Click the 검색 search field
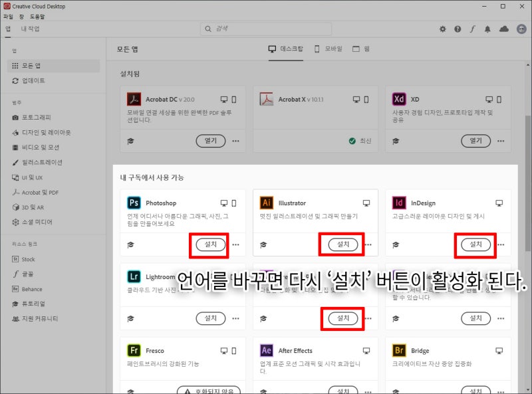The image size is (532, 394). 266,29
